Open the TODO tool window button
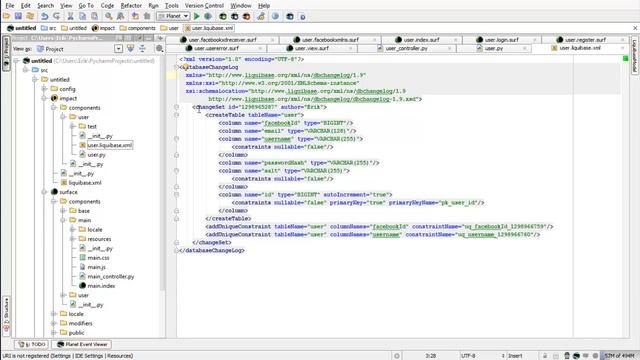The image size is (640, 360). point(32,344)
